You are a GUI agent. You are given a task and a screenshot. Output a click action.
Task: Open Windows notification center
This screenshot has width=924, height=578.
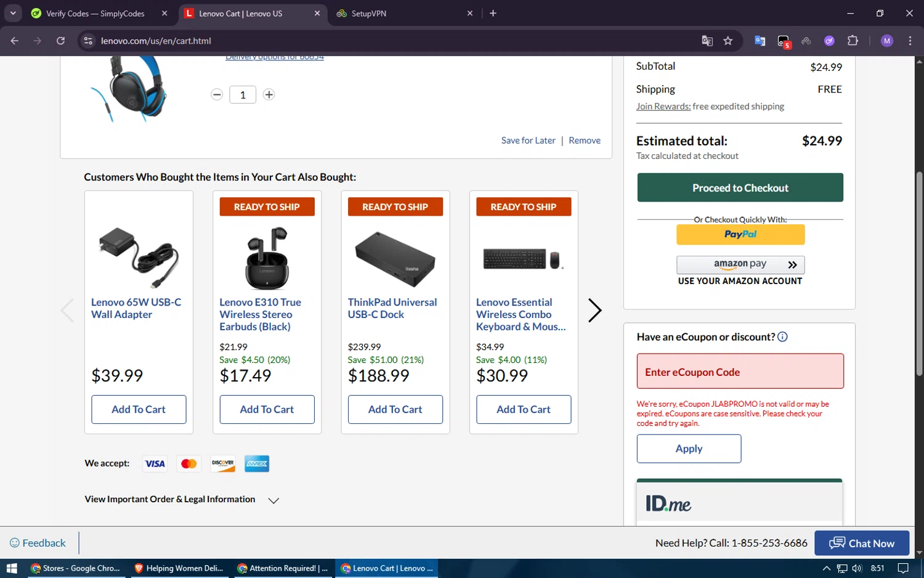coord(903,568)
